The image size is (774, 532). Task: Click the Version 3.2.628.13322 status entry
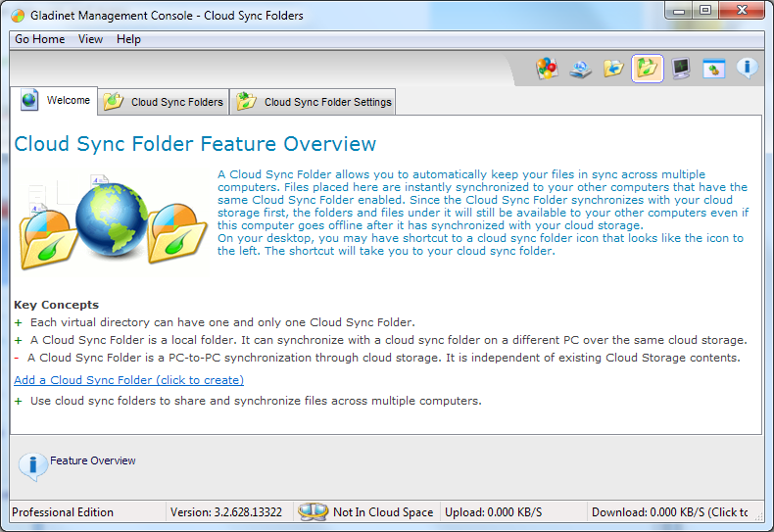226,512
